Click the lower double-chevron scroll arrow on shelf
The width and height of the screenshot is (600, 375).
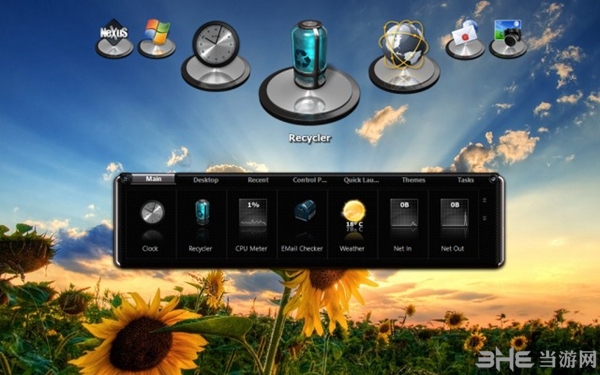pyautogui.click(x=484, y=218)
